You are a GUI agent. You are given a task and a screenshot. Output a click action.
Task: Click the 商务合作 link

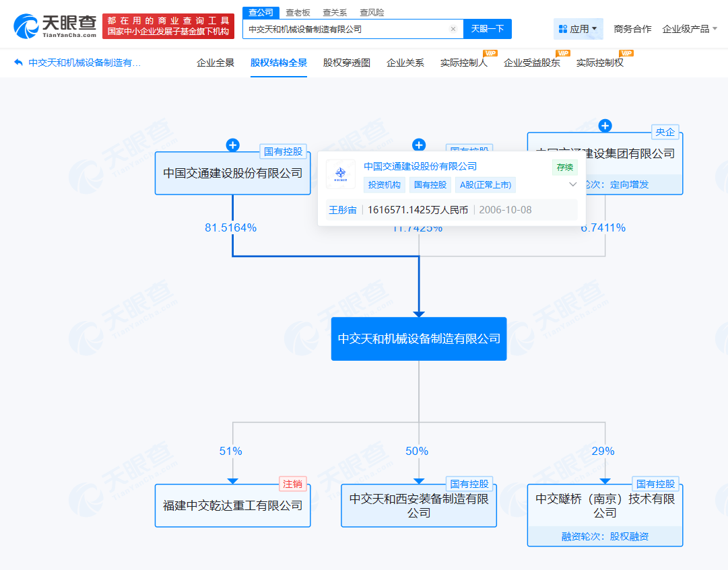(x=632, y=29)
